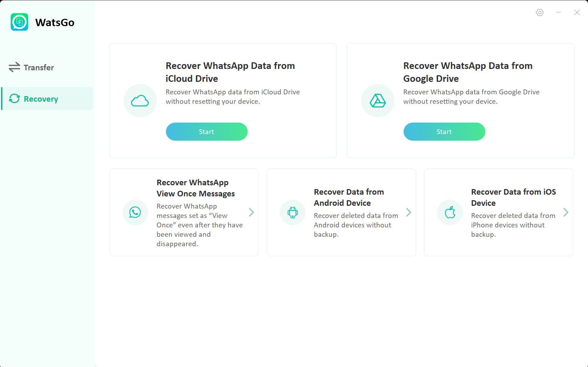Click the Recovery circular arrows icon
Screen dimensions: 588x367
coord(14,99)
